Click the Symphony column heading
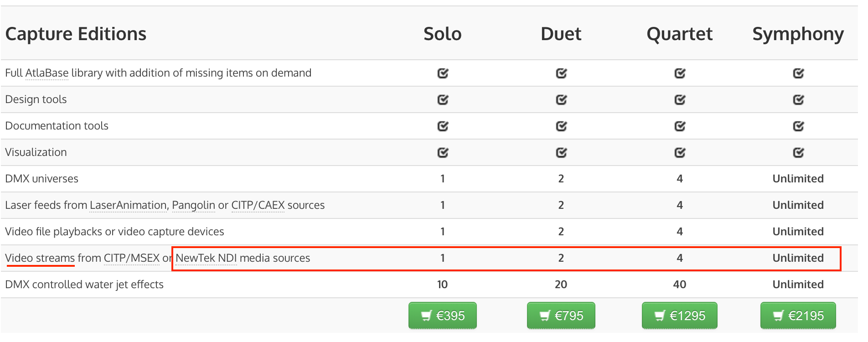 coord(798,34)
